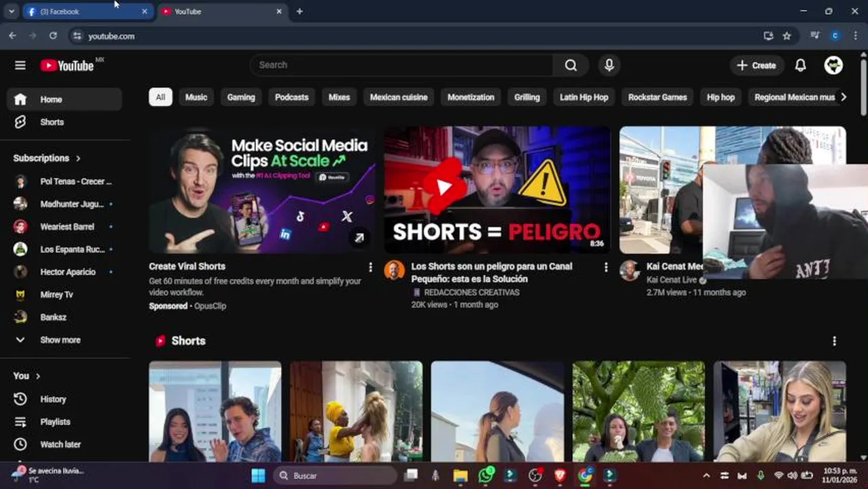
Task: Open the Windows Start menu
Action: point(258,475)
